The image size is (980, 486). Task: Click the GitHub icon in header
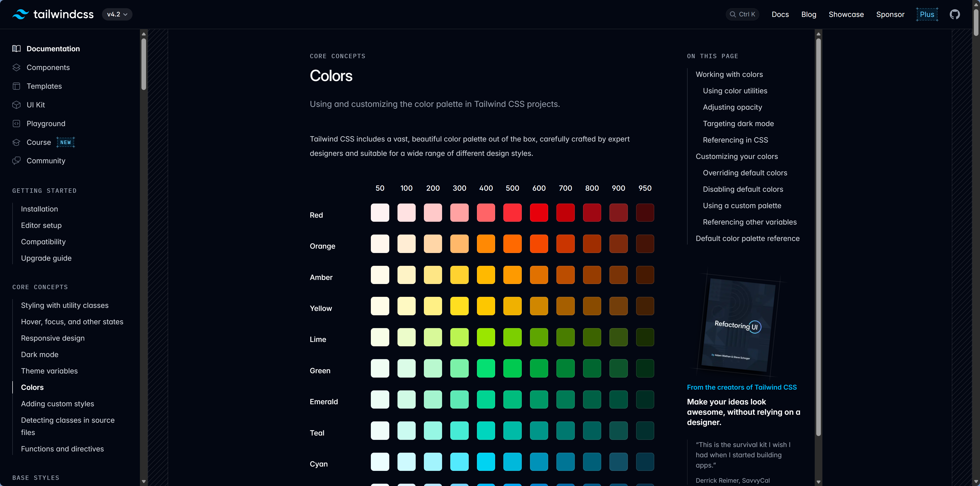[955, 14]
